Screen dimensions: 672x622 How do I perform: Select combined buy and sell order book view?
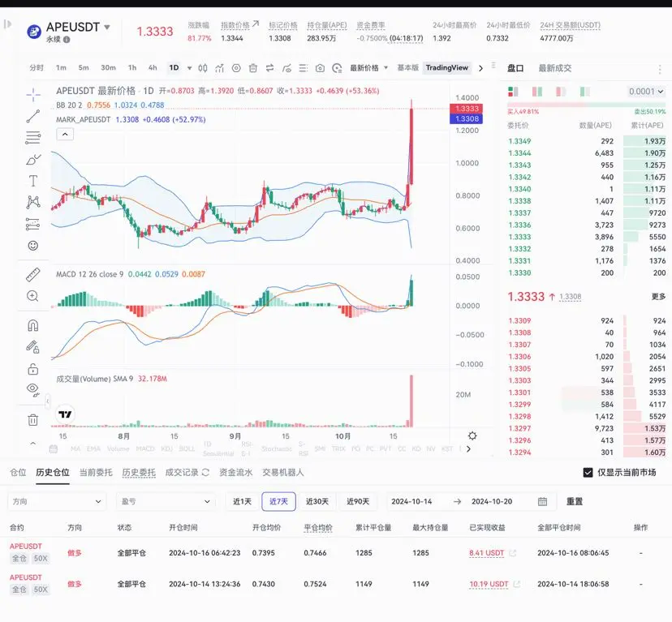click(x=513, y=92)
